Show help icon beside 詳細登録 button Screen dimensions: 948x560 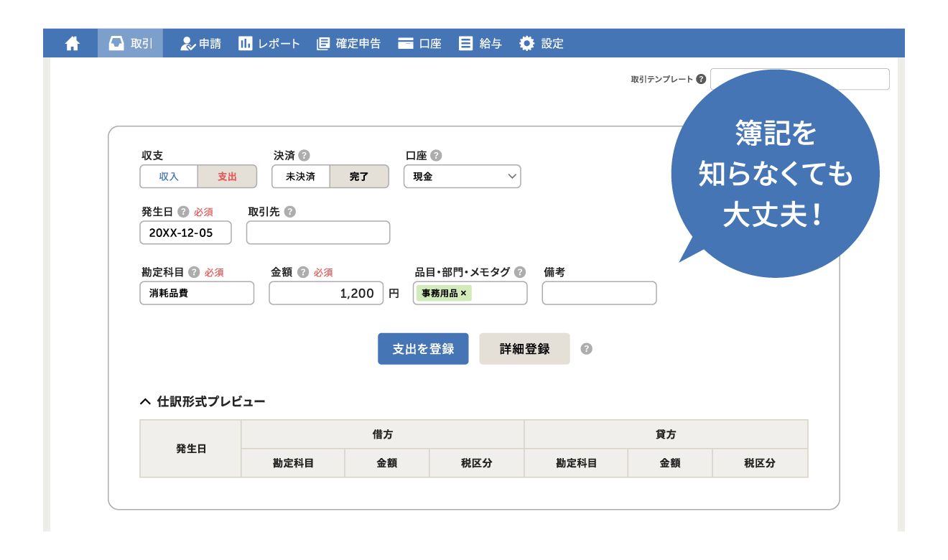pyautogui.click(x=586, y=349)
